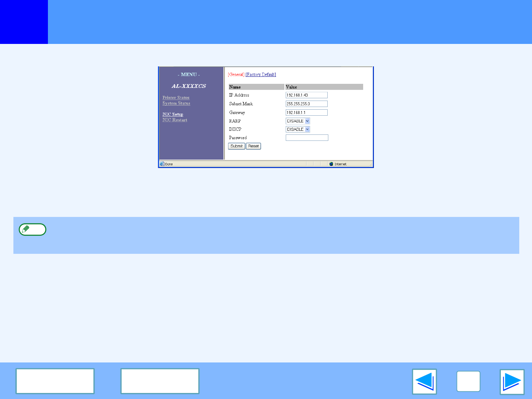Click inside the Subnet Mask field
This screenshot has height=399, width=532.
[x=306, y=104]
